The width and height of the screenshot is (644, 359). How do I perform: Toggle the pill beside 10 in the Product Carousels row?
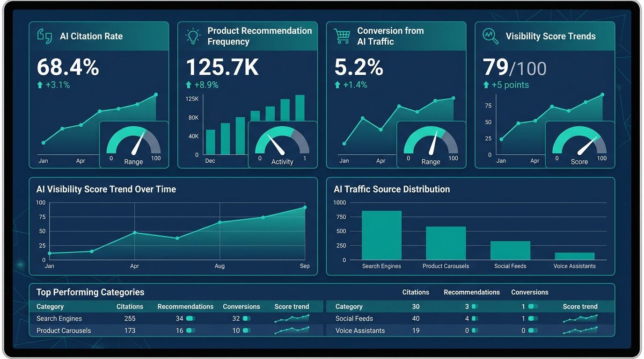(246, 330)
